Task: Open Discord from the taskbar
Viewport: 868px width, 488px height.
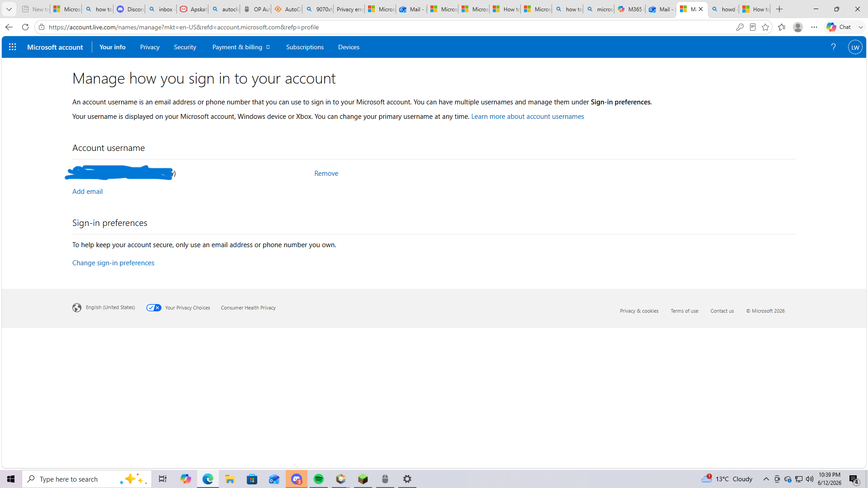Action: 296,479
